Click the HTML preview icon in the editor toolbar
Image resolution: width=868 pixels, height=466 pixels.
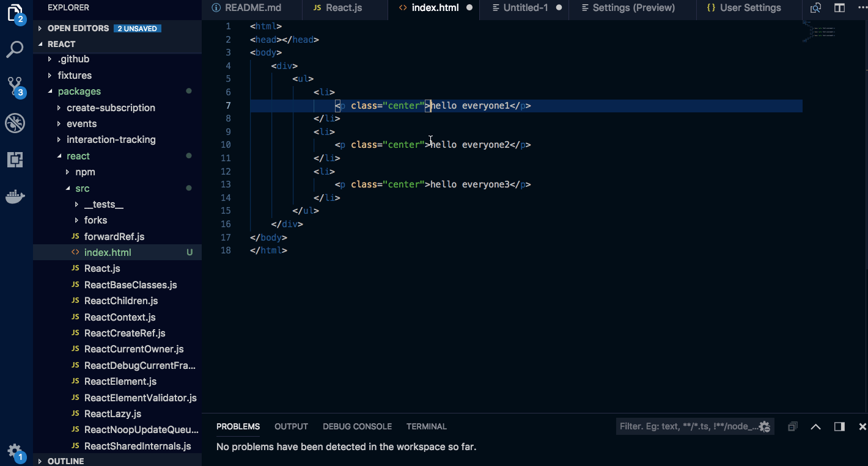815,8
